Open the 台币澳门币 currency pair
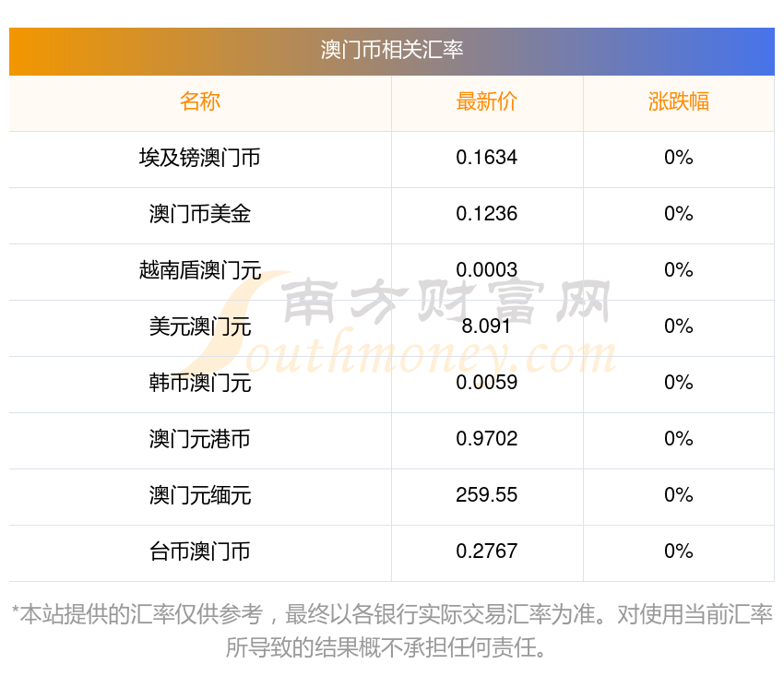This screenshot has height=676, width=784. coord(200,551)
